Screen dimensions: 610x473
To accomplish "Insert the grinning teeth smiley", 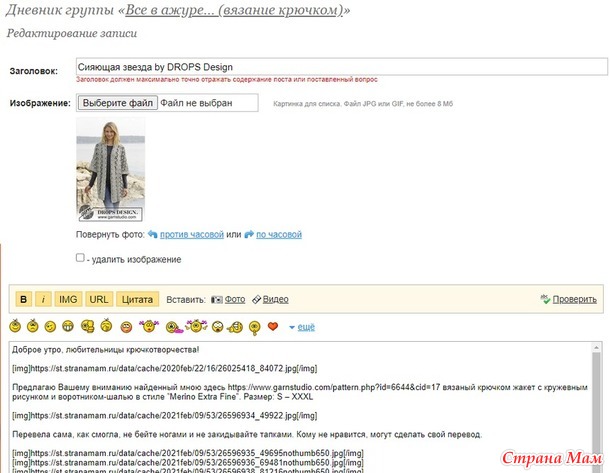I will pyautogui.click(x=68, y=326).
